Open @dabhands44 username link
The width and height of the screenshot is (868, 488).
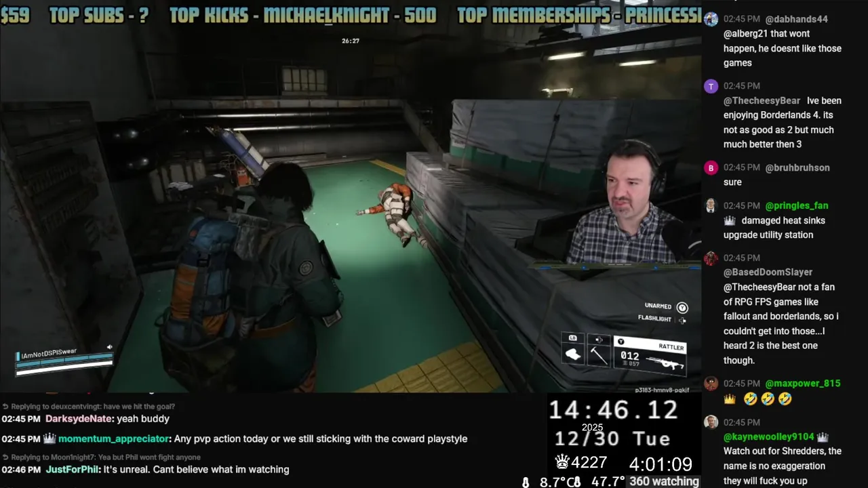(796, 19)
